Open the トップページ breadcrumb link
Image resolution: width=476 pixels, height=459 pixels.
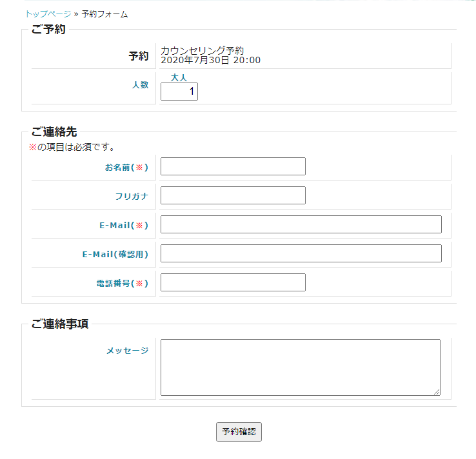coord(48,14)
